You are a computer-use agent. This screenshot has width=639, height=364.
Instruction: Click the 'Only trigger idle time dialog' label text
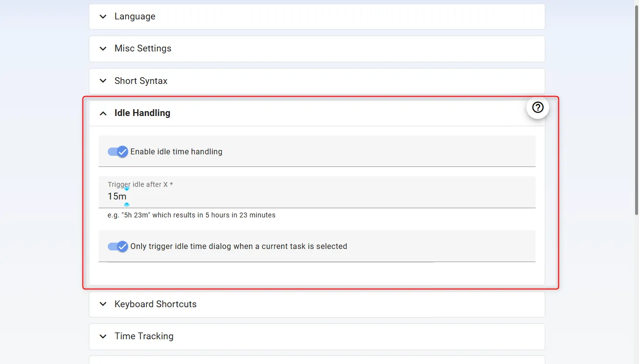coord(238,247)
